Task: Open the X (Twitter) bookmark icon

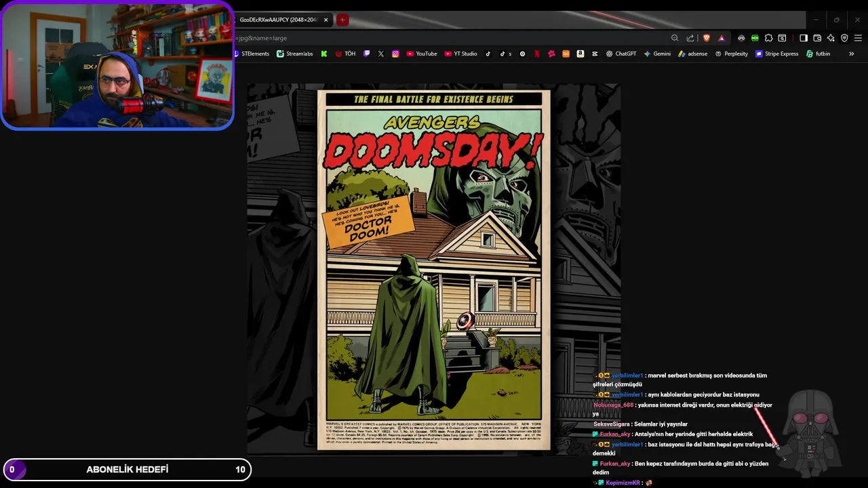Action: click(381, 54)
